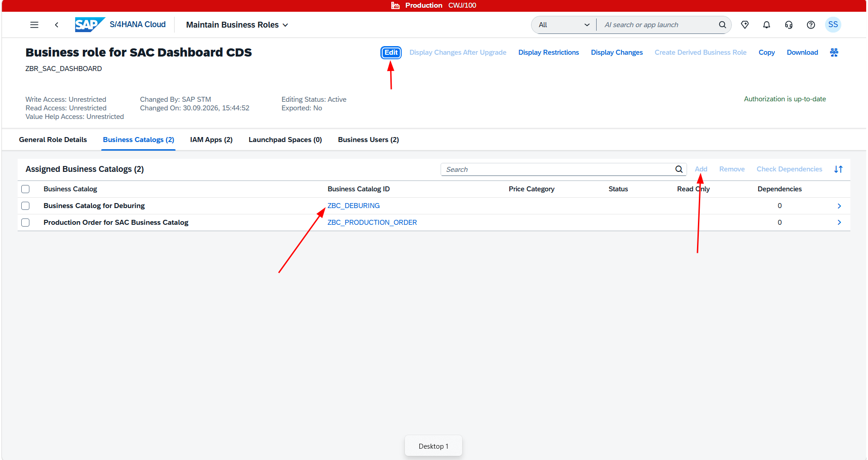
Task: Open the hamburger navigation menu
Action: pos(34,25)
